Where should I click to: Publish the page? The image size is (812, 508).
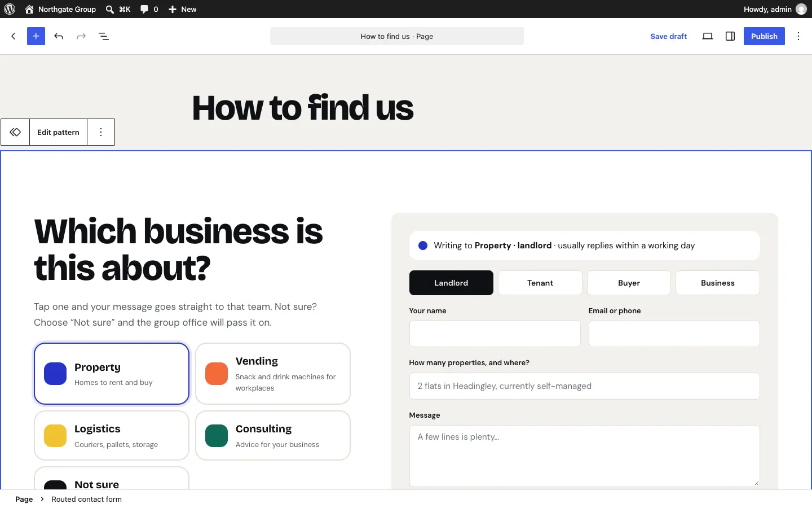pyautogui.click(x=764, y=36)
